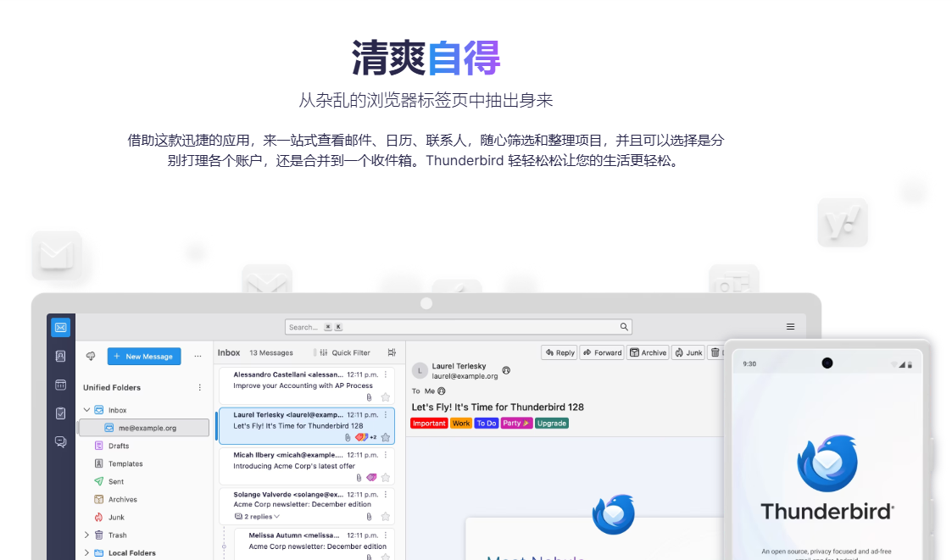Click the Archive button in message header
This screenshot has height=560, width=952.
pyautogui.click(x=648, y=352)
